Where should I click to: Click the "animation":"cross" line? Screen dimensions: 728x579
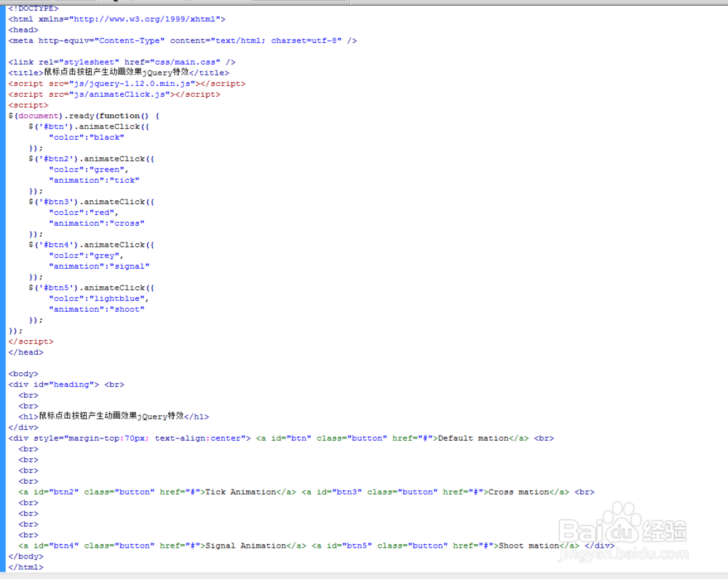(x=97, y=223)
